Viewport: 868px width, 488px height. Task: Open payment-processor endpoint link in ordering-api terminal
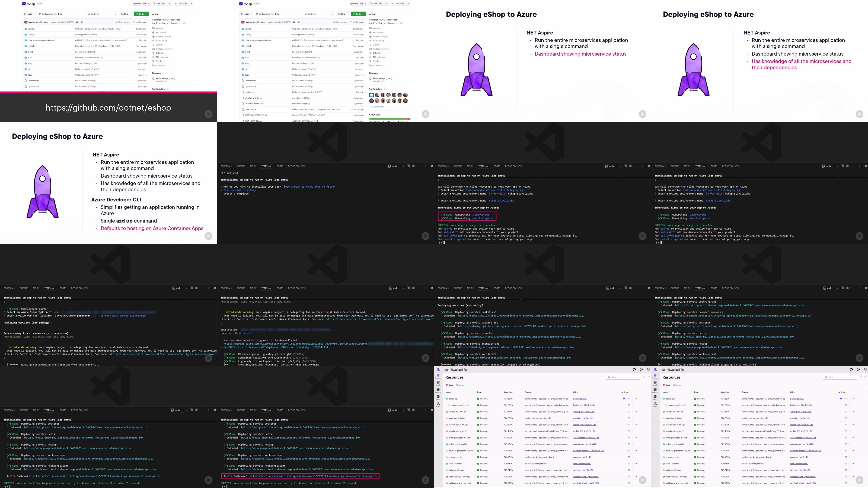(x=743, y=316)
